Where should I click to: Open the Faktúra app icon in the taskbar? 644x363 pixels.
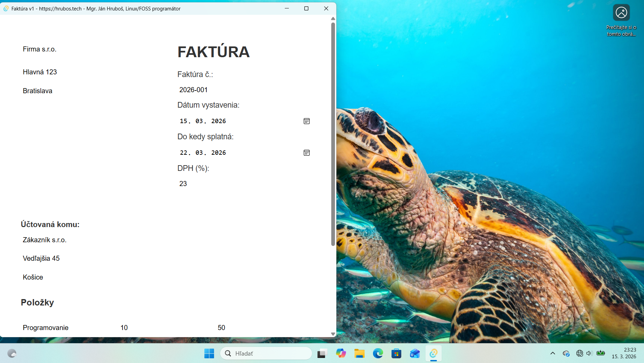(x=434, y=353)
